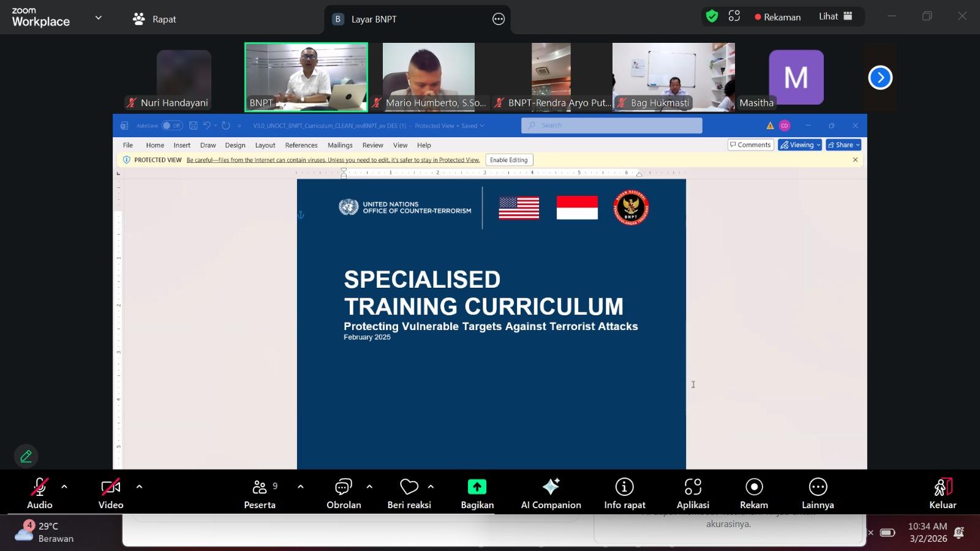The width and height of the screenshot is (980, 551).
Task: Click the green Bagikan share icon
Action: [477, 487]
